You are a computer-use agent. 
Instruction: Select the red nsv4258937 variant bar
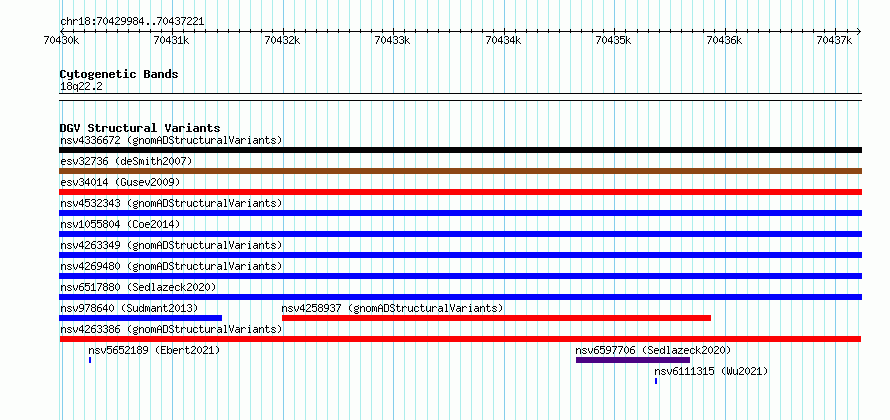(x=496, y=318)
